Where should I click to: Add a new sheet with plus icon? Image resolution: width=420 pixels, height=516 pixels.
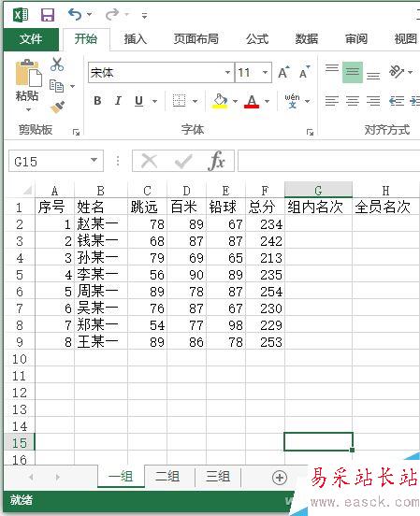(x=280, y=477)
